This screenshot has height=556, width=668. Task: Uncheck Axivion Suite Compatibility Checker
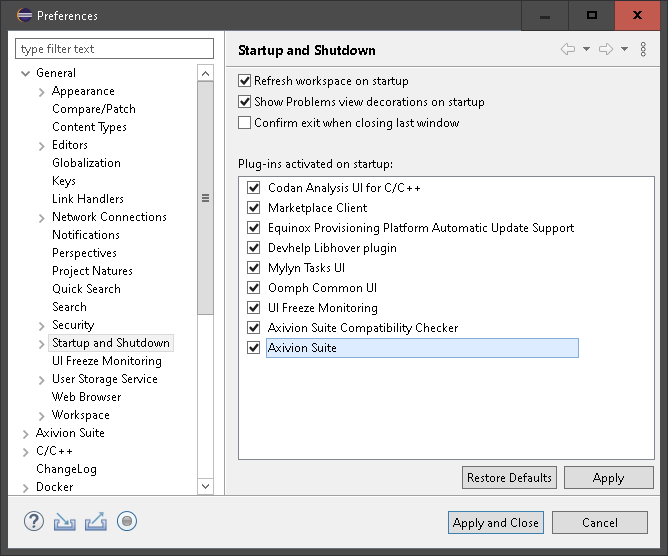254,328
